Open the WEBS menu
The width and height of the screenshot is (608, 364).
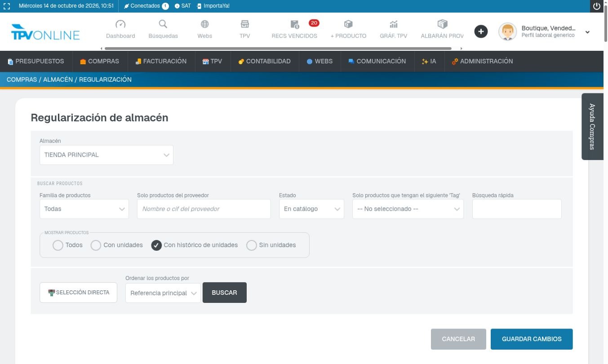click(x=320, y=62)
